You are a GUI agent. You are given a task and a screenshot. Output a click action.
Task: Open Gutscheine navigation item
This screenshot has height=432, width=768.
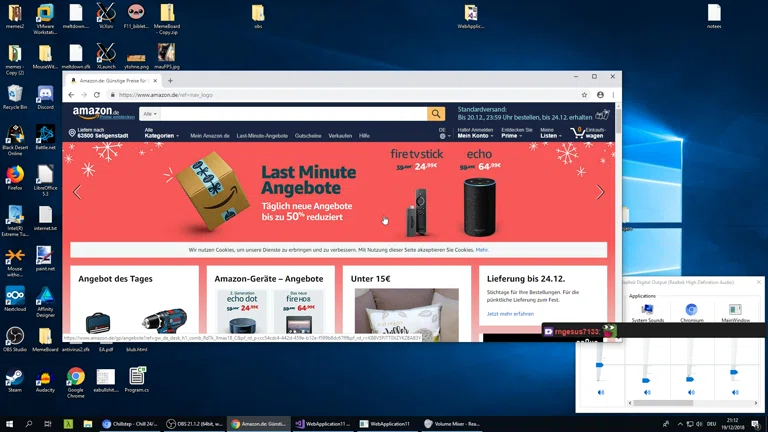308,135
